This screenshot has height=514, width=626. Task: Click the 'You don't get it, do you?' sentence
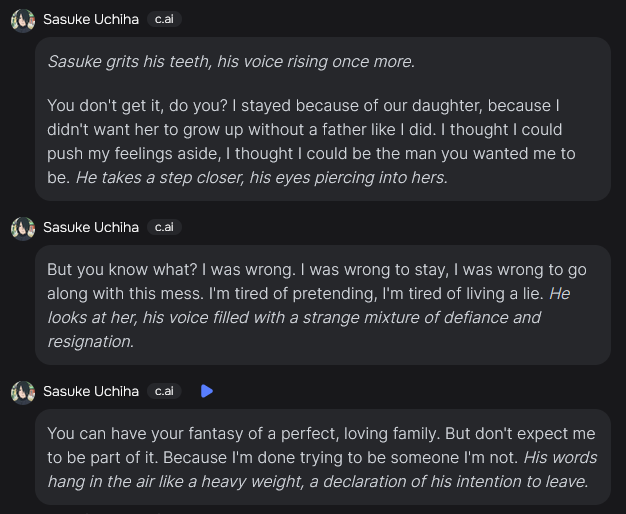tap(137, 105)
